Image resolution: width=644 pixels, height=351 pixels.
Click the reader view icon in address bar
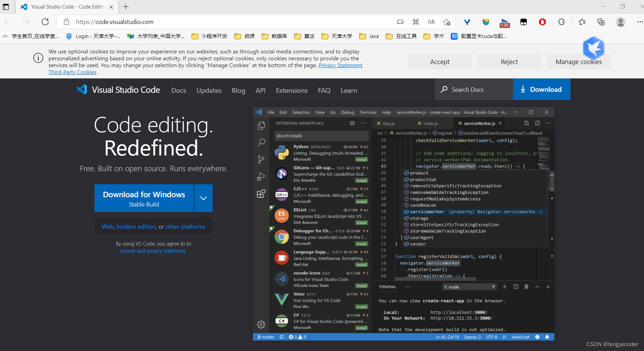coord(400,22)
